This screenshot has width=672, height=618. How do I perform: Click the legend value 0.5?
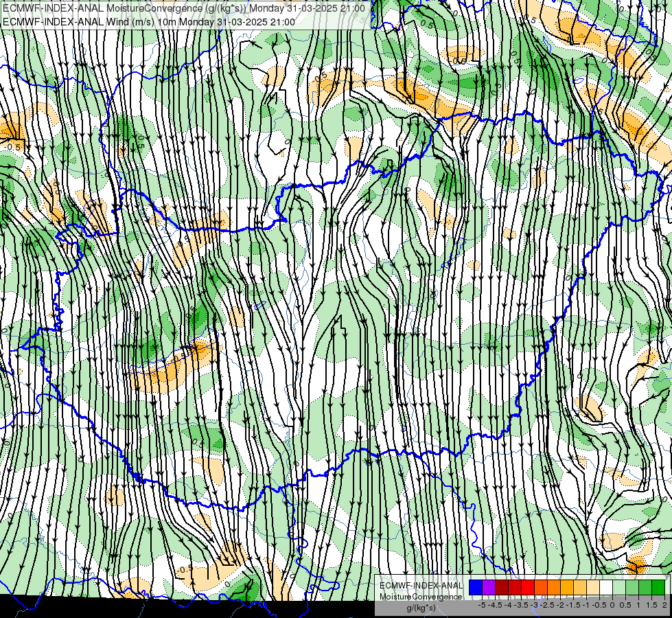point(625,605)
